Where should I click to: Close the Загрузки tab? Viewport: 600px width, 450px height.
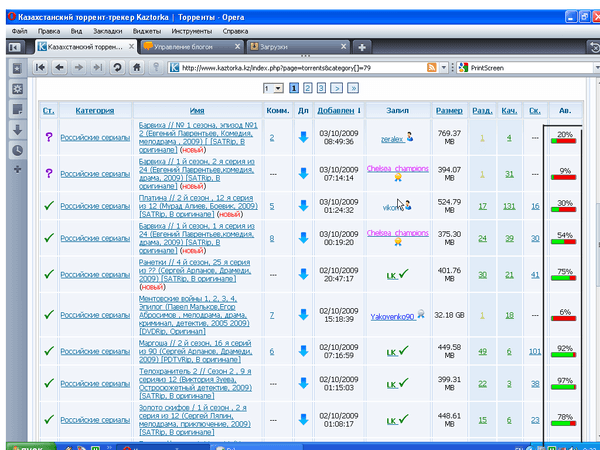coord(344,46)
